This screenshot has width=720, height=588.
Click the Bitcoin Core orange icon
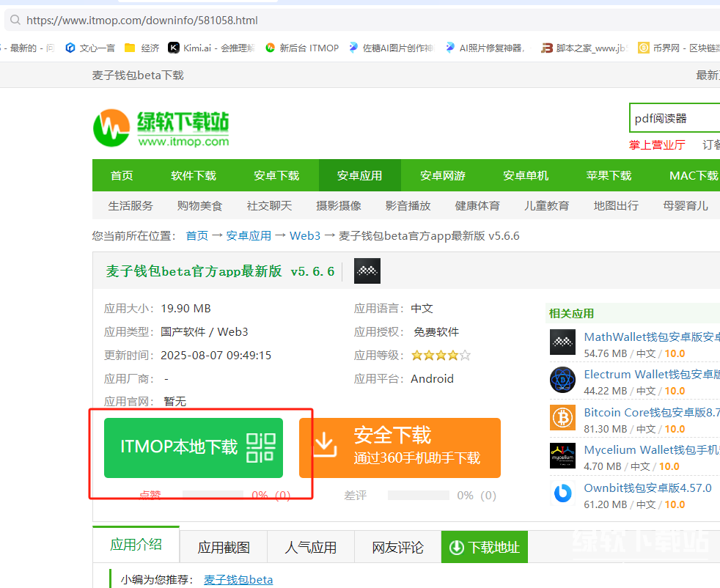[562, 418]
